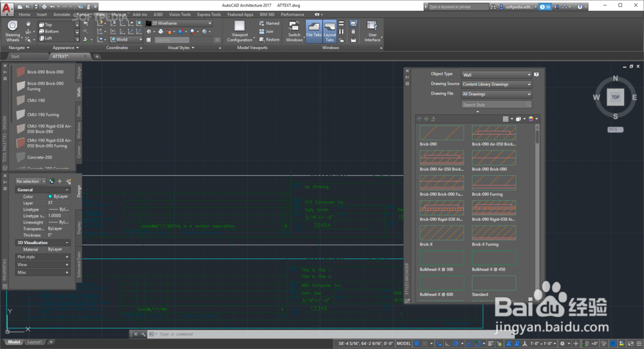Select Brick-090 Brick-090 wall tool in palette

point(40,72)
